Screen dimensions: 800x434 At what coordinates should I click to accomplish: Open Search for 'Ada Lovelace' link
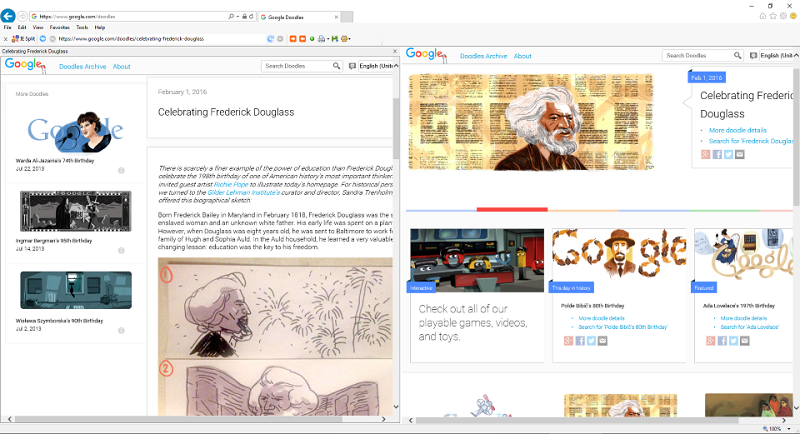(749, 327)
